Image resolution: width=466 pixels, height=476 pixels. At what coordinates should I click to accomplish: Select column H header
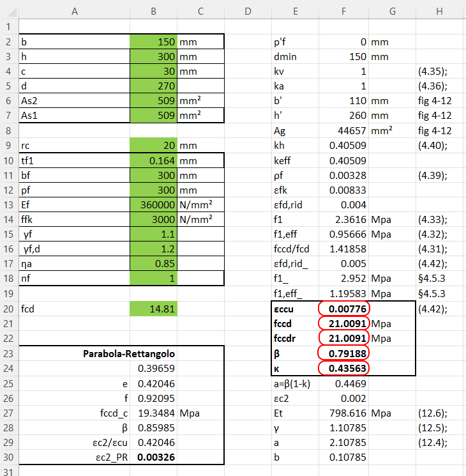(x=439, y=12)
